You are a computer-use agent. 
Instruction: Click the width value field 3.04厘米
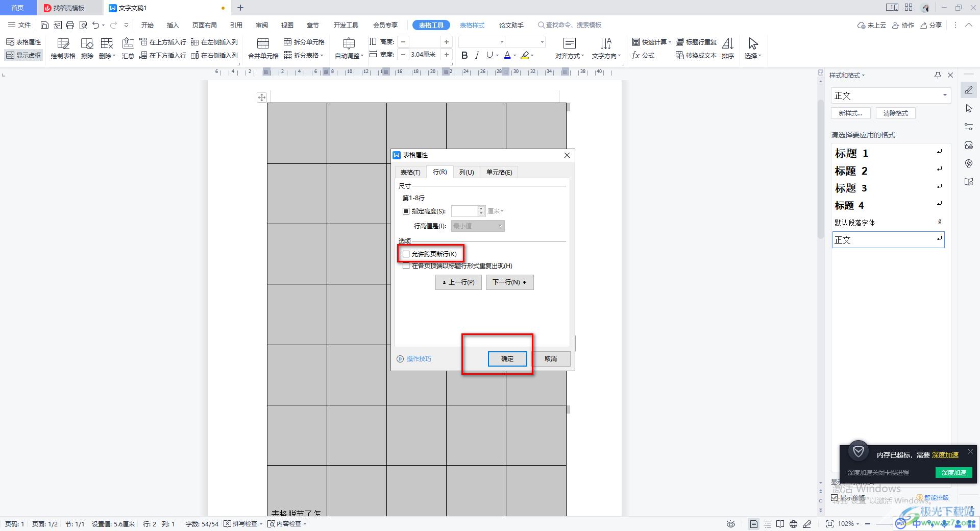tap(425, 54)
